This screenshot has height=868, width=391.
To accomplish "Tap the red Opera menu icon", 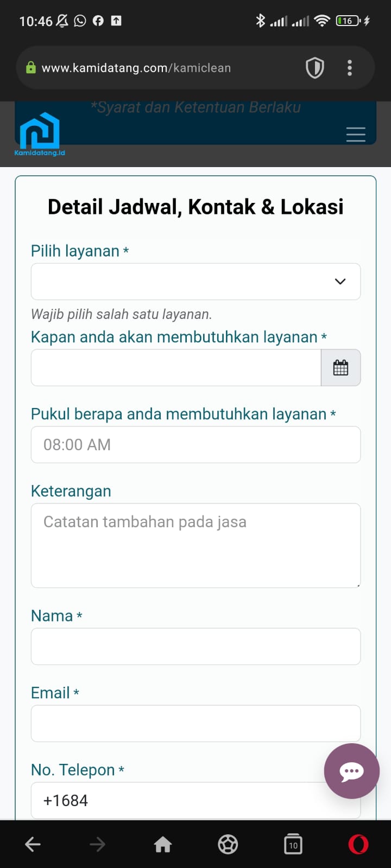I will coord(358,844).
